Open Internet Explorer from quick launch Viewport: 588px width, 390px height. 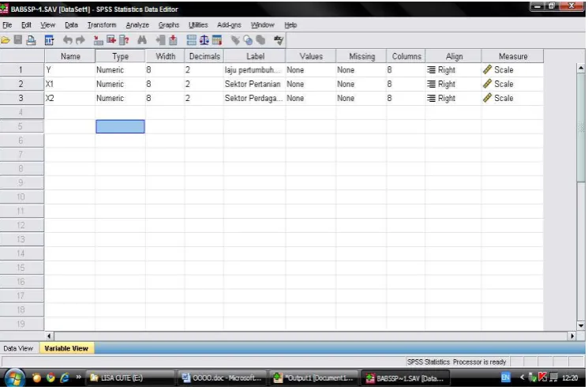tap(65, 377)
